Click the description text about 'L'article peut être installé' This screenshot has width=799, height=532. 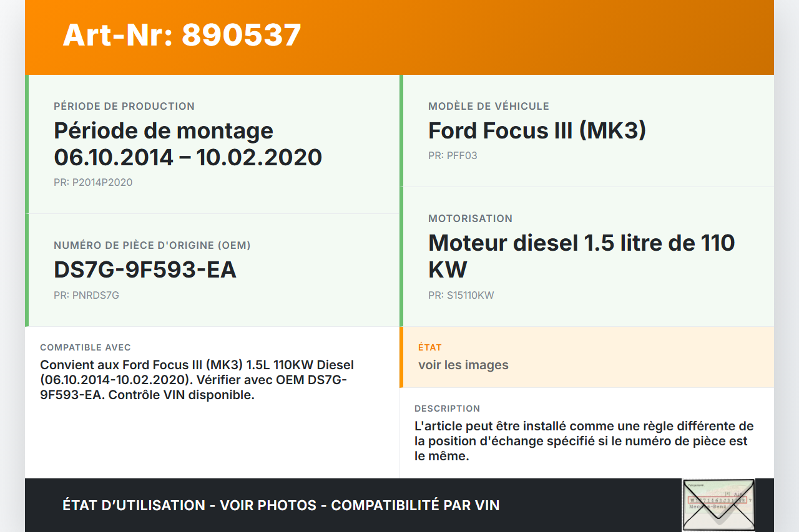[584, 441]
